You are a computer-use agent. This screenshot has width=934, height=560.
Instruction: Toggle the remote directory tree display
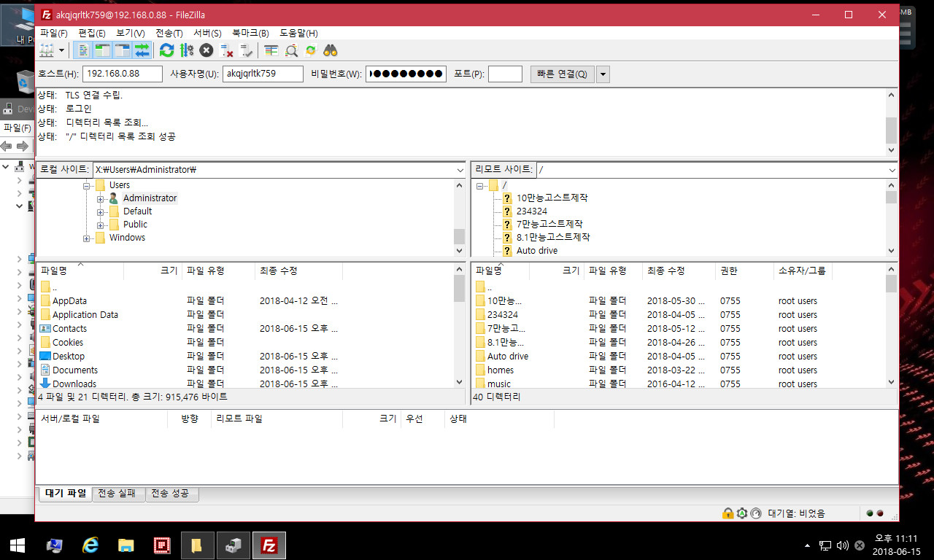point(123,50)
